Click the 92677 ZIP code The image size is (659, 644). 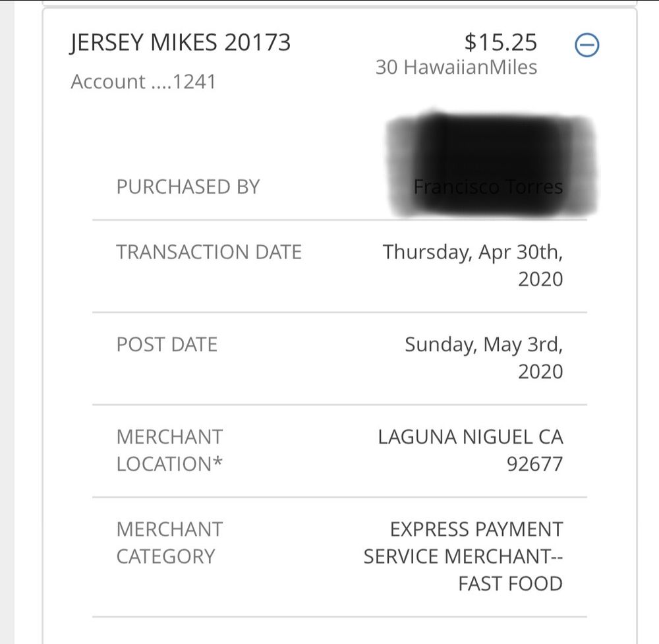535,464
